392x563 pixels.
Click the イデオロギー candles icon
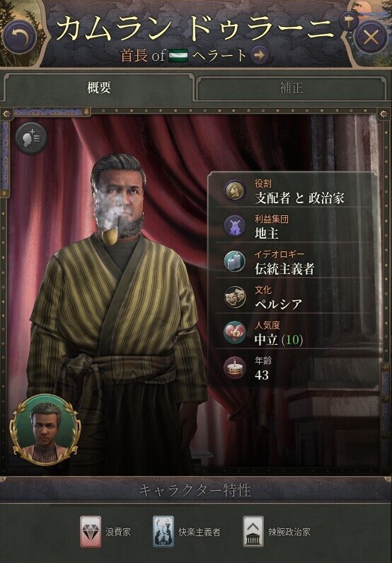(234, 261)
